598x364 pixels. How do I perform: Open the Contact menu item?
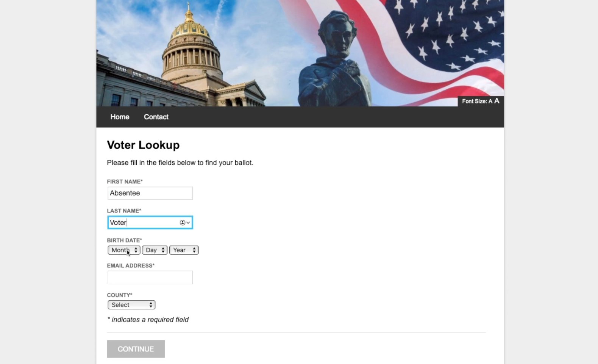(x=156, y=117)
